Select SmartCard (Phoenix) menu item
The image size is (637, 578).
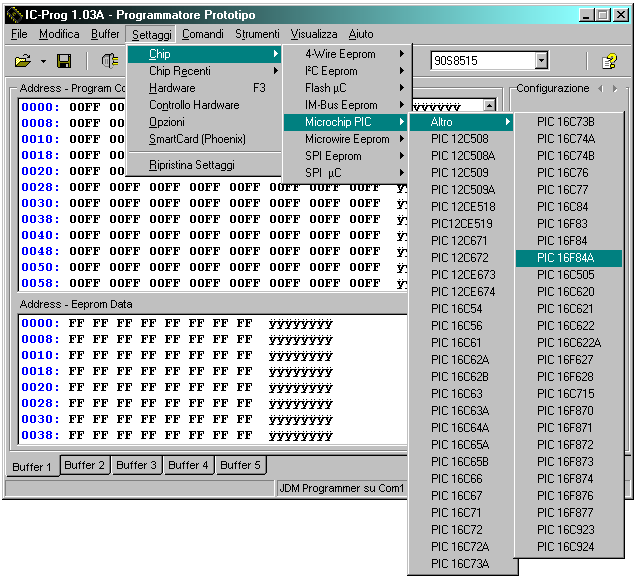click(x=204, y=139)
